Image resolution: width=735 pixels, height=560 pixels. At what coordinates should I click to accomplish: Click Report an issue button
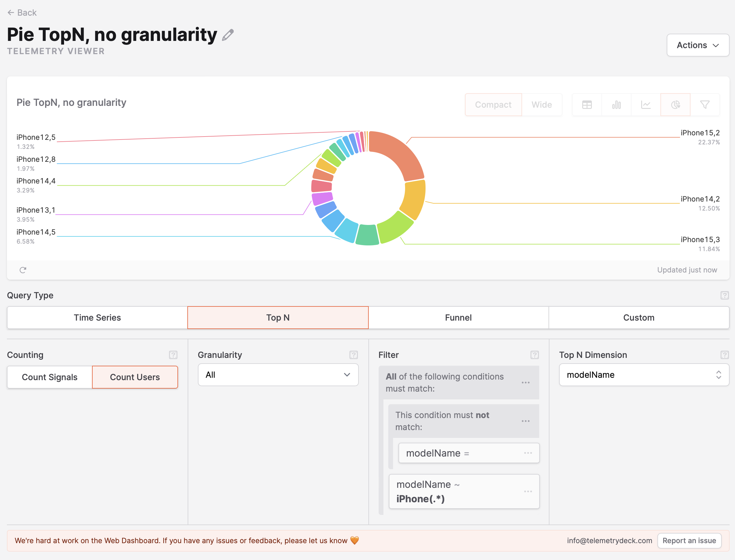(x=689, y=540)
